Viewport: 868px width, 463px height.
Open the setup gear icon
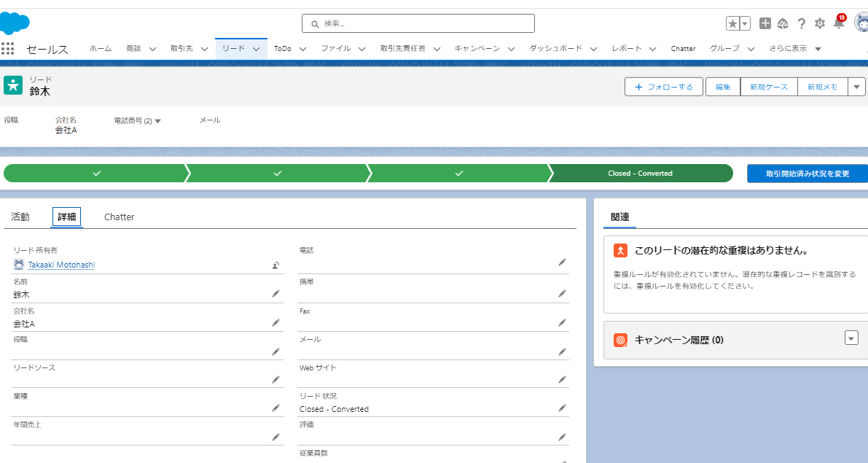click(x=820, y=23)
